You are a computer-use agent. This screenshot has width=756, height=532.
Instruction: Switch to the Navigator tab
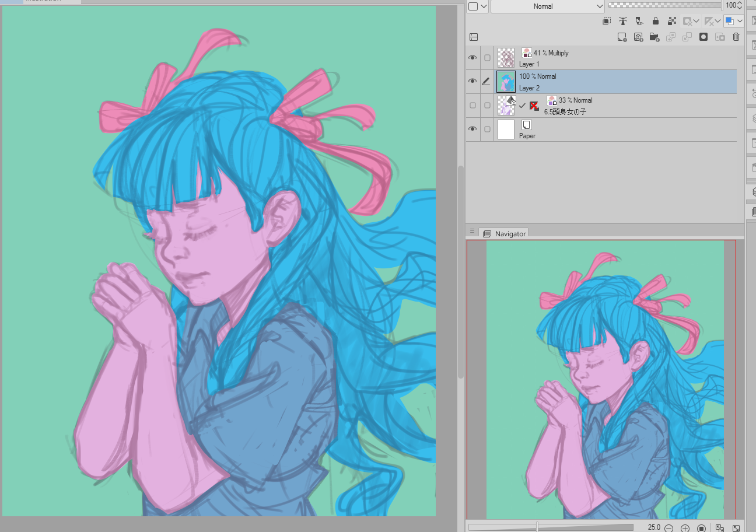(504, 233)
